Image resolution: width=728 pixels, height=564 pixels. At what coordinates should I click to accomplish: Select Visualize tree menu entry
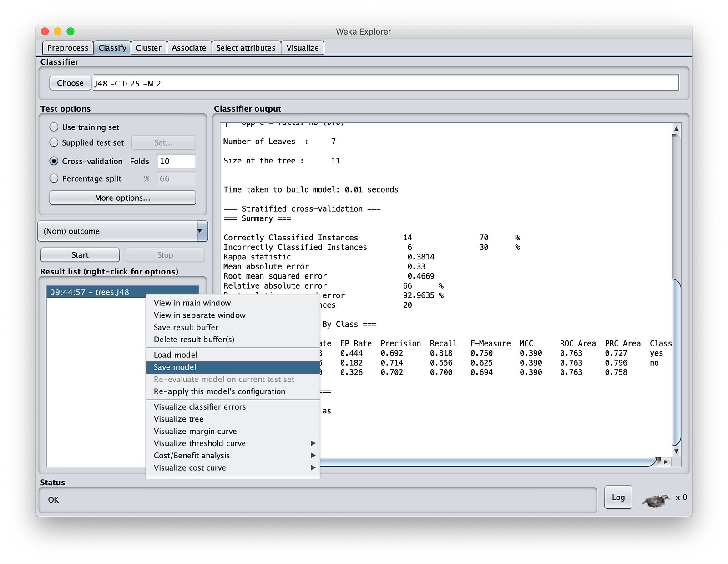(178, 419)
